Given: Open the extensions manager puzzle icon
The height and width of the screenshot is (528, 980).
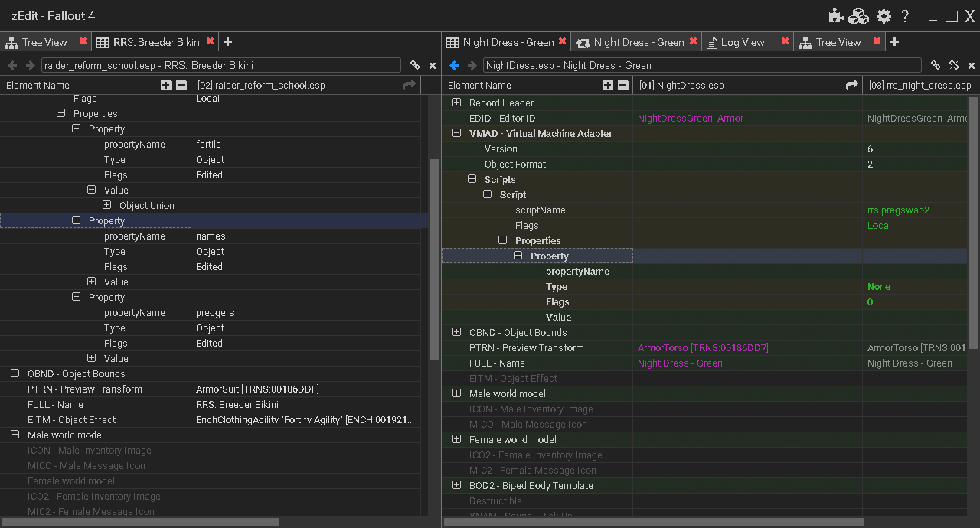Looking at the screenshot, I should point(837,16).
